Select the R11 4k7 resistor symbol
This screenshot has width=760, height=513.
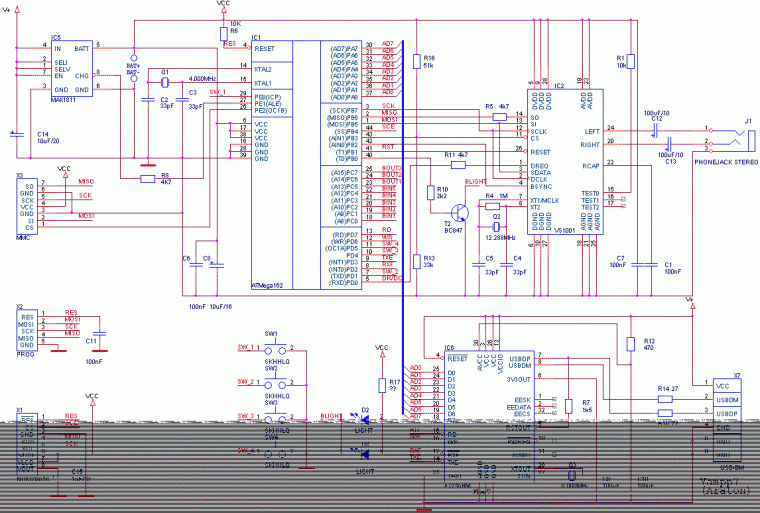pos(458,165)
